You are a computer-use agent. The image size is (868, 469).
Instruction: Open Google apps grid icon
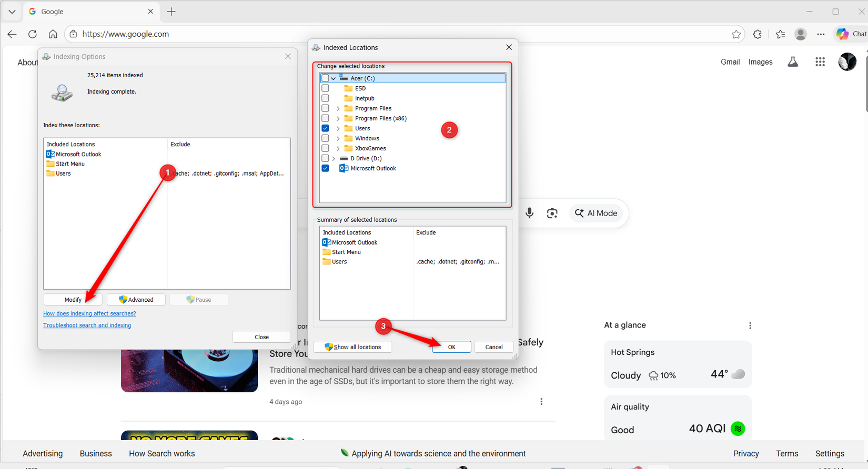click(x=820, y=62)
